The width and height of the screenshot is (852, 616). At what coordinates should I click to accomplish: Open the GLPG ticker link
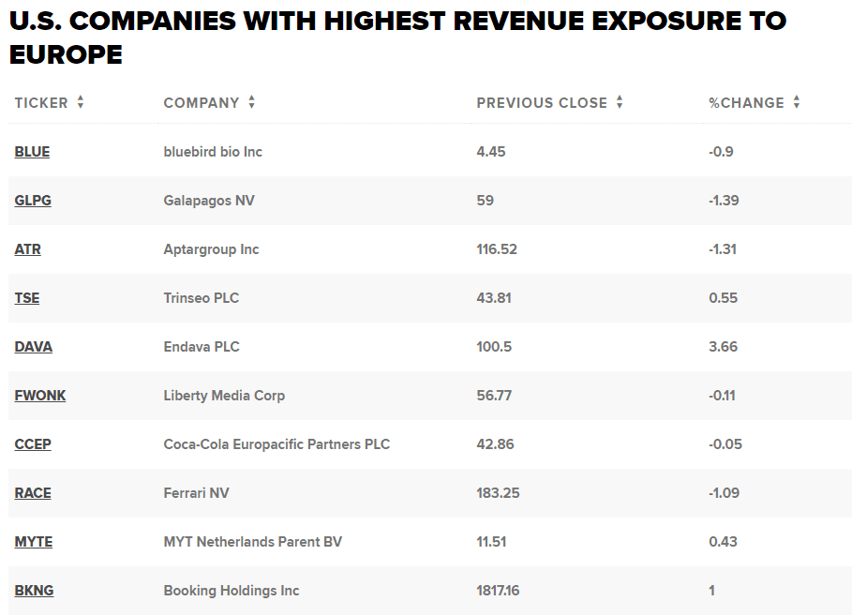33,201
